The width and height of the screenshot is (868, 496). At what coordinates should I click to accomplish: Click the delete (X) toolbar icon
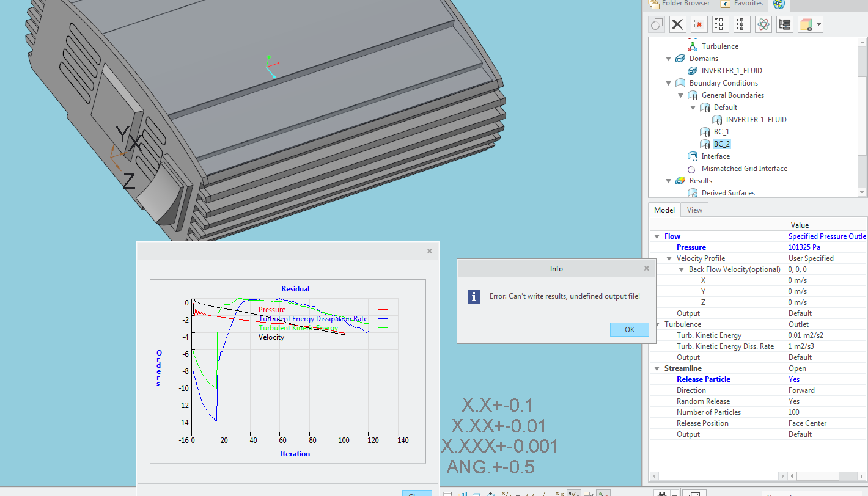677,24
